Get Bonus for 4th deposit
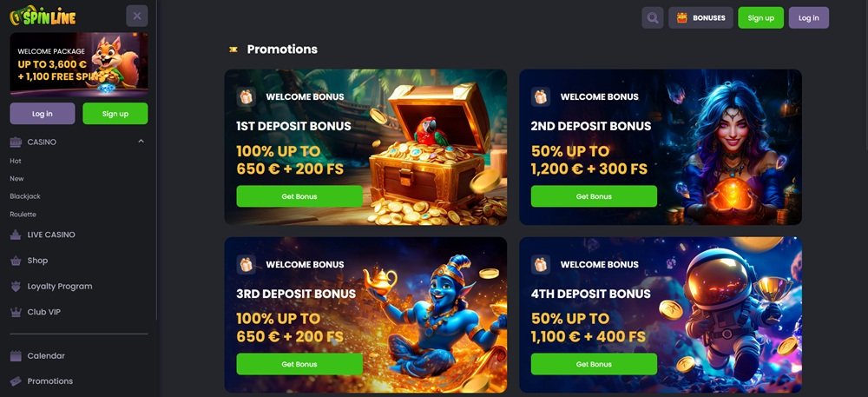The height and width of the screenshot is (397, 868). [x=594, y=364]
